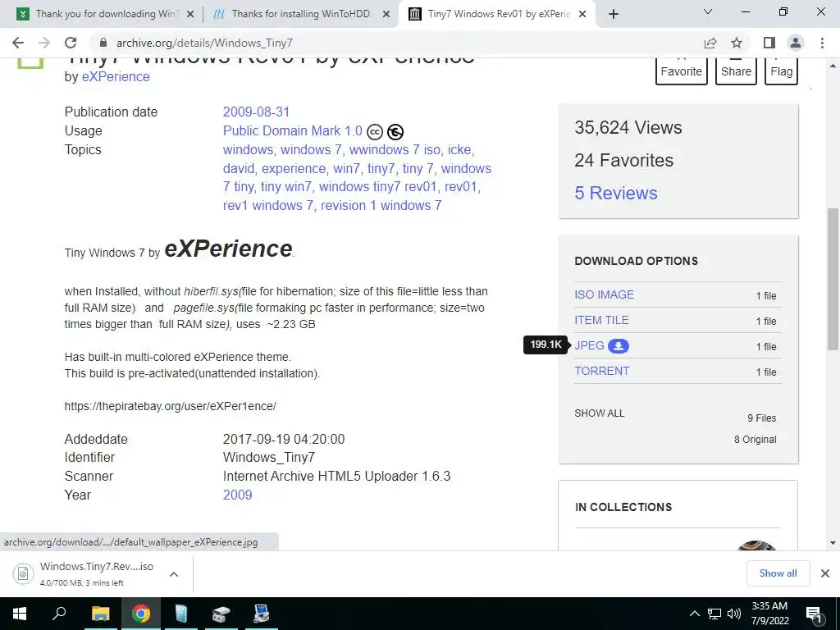Open the 'win7' topic link
Screen dimensions: 840x630
pos(347,168)
